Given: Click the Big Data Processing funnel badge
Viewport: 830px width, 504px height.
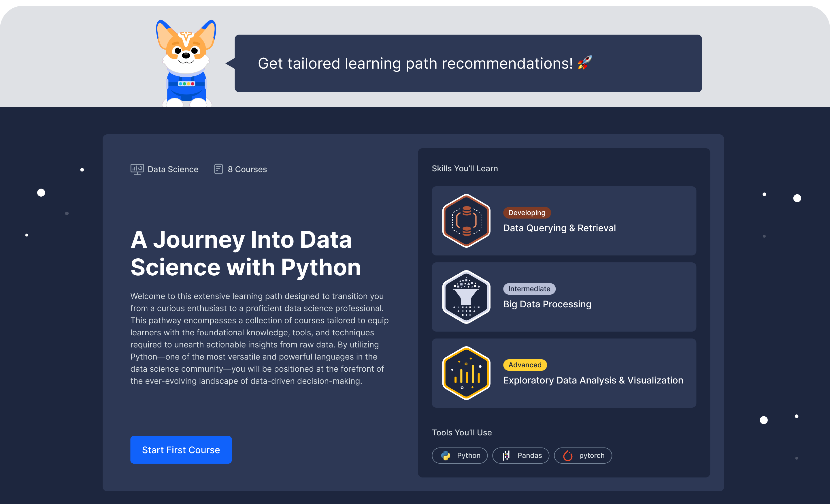Looking at the screenshot, I should (466, 297).
